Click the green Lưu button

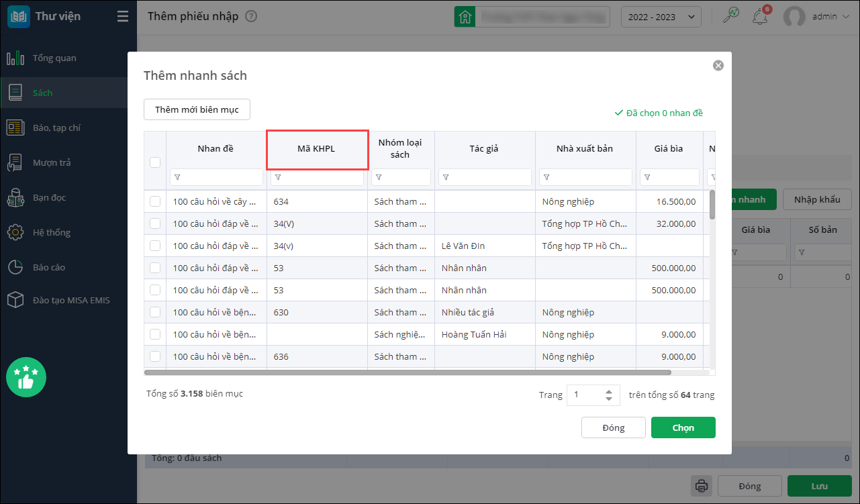[820, 487]
